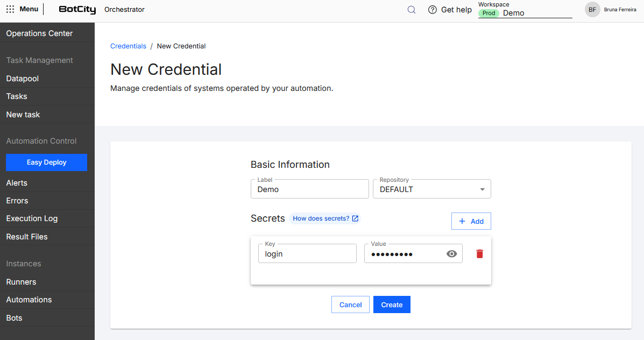The height and width of the screenshot is (340, 644).
Task: Click the BF user avatar
Action: point(592,10)
